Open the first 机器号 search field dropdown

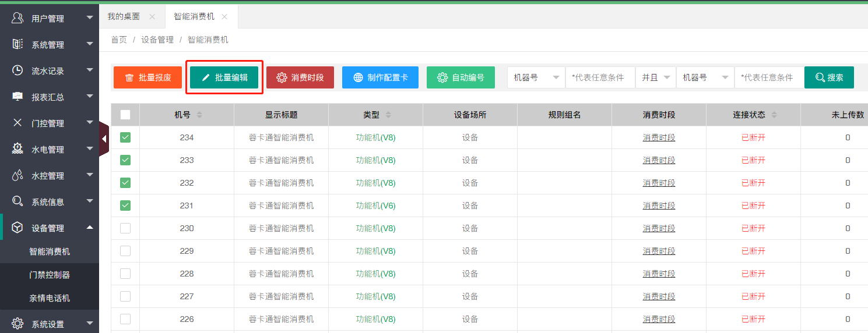pos(536,77)
